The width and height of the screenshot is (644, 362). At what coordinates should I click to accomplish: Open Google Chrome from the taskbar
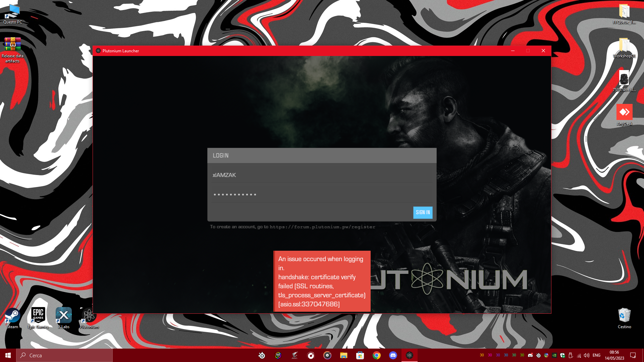pyautogui.click(x=377, y=355)
